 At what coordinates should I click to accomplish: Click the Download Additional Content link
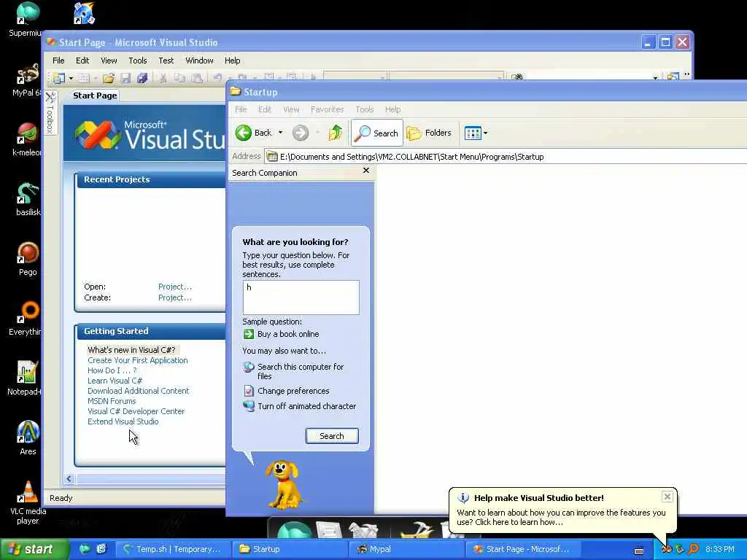click(x=138, y=391)
